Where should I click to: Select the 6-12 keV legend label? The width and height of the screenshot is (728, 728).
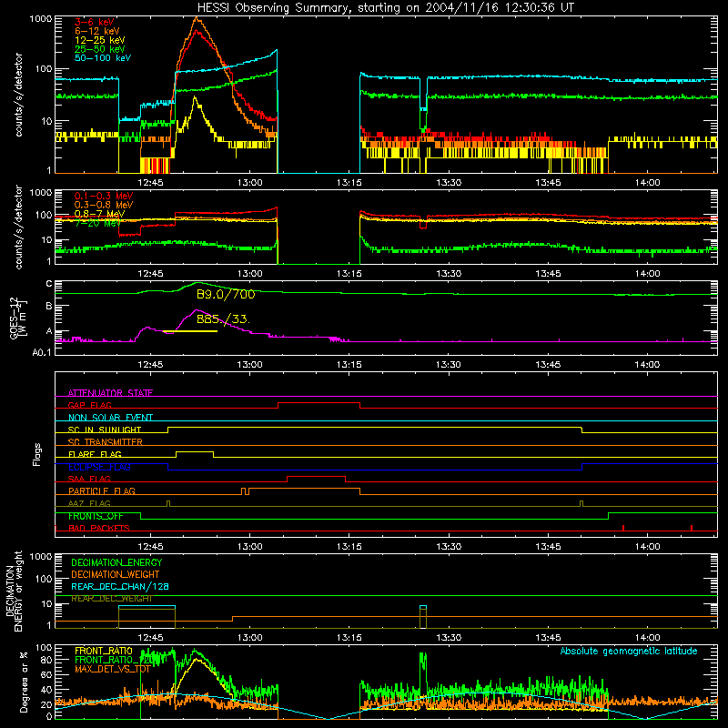point(97,31)
